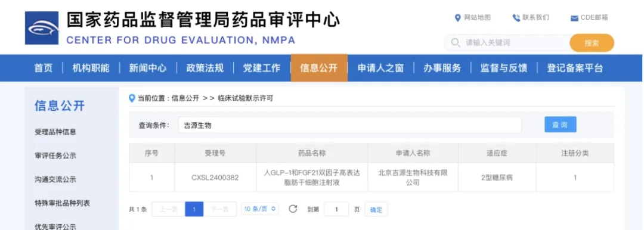Click the CDE logo icon
This screenshot has height=230, width=644.
pyautogui.click(x=42, y=28)
